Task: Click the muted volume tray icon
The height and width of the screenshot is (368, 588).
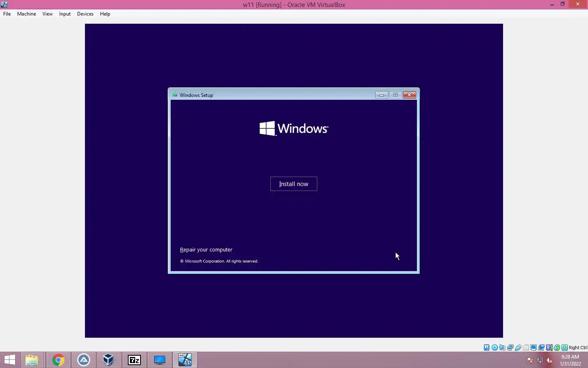Action: tap(550, 360)
